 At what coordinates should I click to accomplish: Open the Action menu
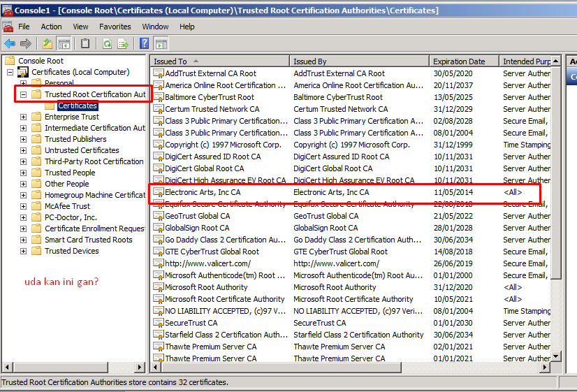(51, 27)
